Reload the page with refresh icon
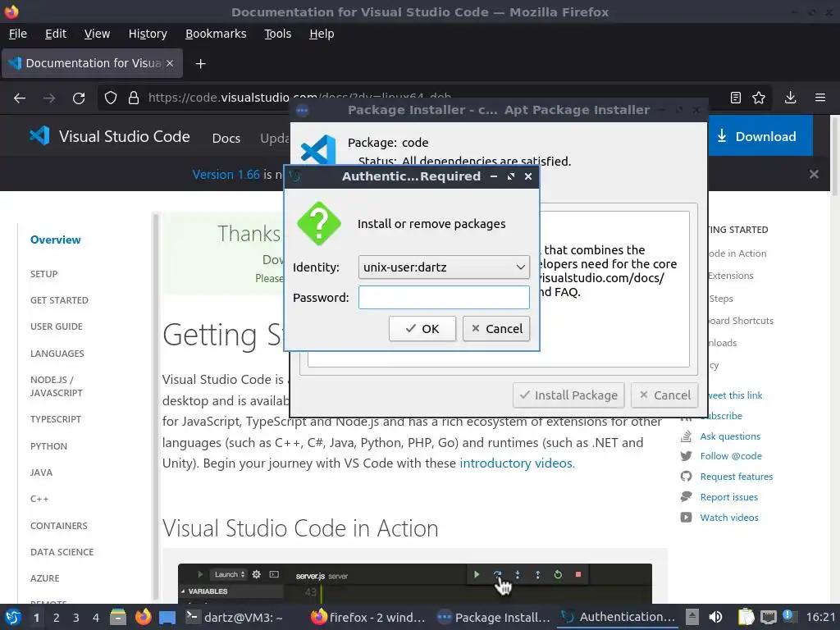Screen dimensions: 840x630 tap(79, 98)
